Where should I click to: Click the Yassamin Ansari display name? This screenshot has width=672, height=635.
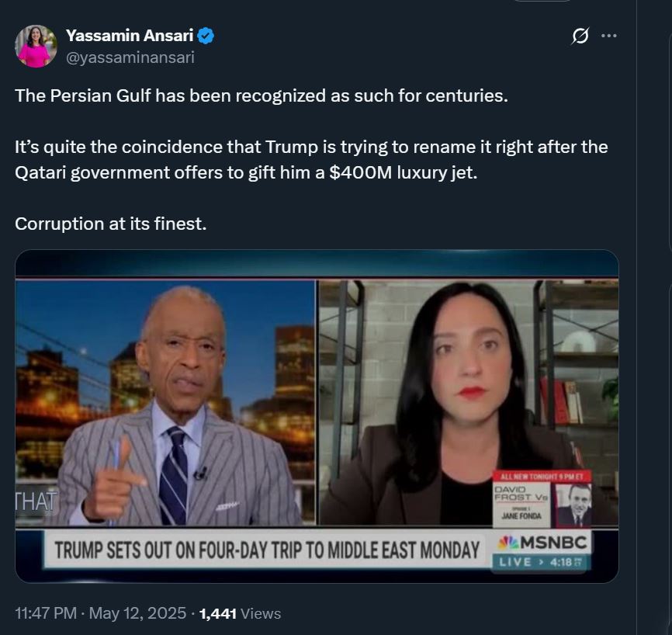click(x=130, y=36)
